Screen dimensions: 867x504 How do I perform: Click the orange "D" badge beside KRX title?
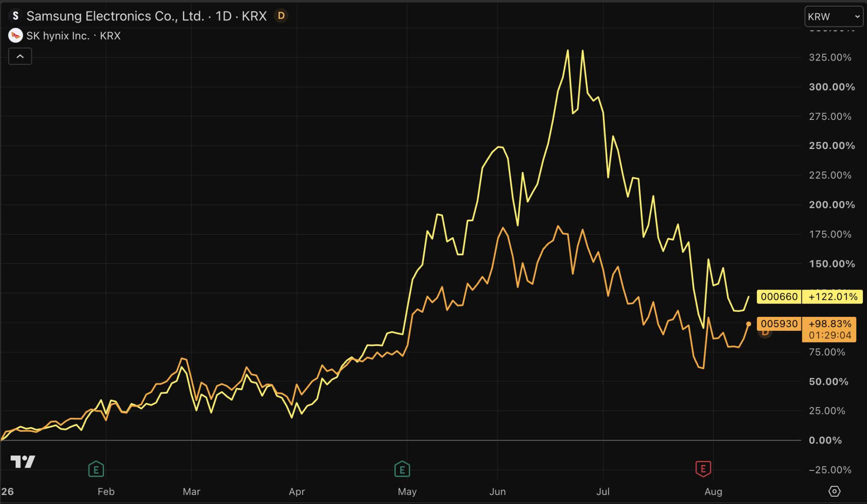click(281, 16)
